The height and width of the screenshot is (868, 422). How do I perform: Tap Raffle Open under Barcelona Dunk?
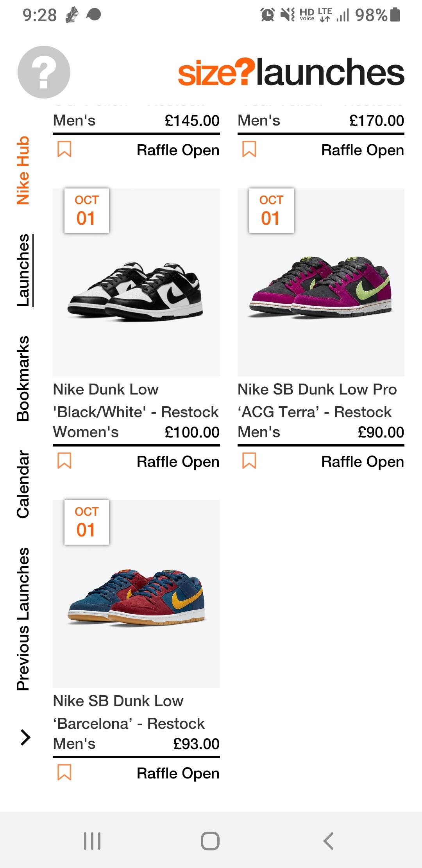tap(178, 773)
